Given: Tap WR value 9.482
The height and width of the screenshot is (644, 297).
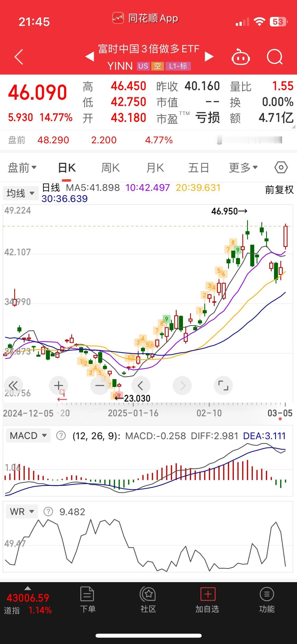Looking at the screenshot, I should click(72, 512).
